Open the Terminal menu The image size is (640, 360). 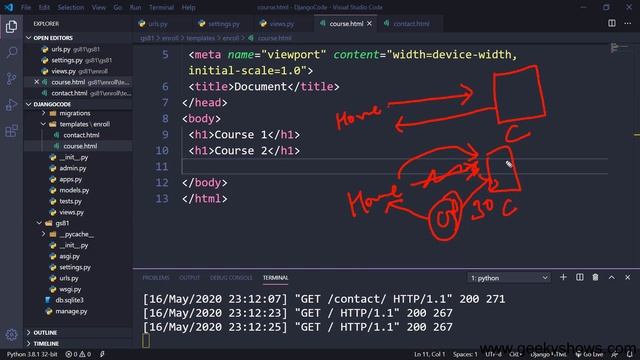pyautogui.click(x=161, y=7)
